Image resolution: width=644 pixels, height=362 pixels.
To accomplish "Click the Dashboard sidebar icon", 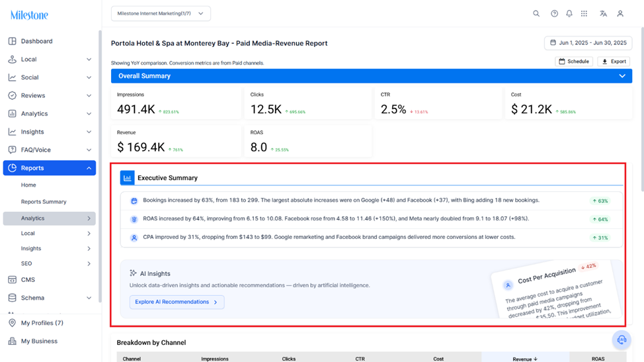I will pos(13,41).
